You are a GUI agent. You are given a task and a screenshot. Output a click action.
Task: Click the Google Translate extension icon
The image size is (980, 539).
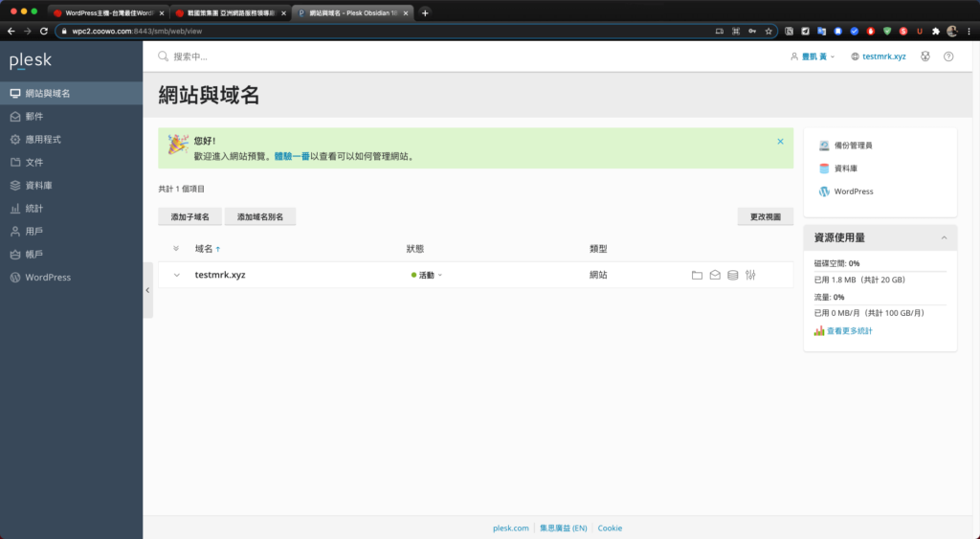(x=821, y=32)
